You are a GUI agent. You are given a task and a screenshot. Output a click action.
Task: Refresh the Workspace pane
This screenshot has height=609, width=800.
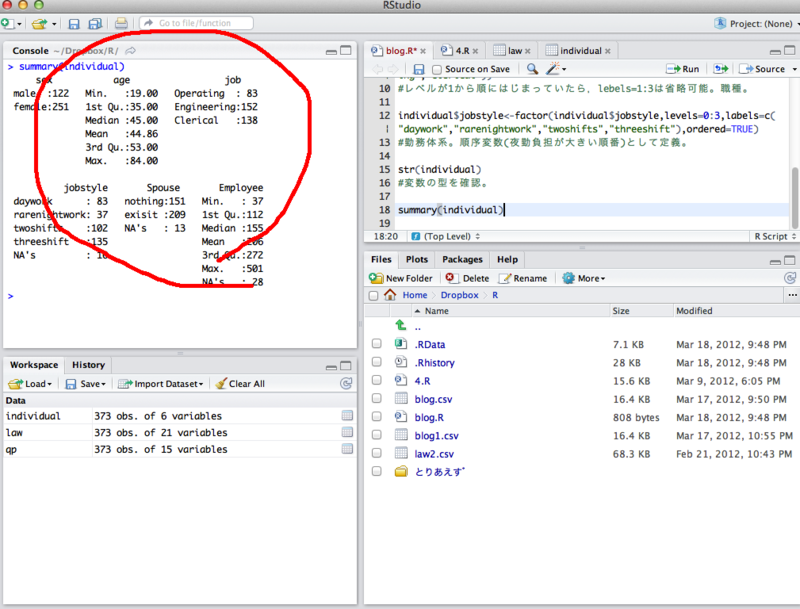tap(346, 384)
